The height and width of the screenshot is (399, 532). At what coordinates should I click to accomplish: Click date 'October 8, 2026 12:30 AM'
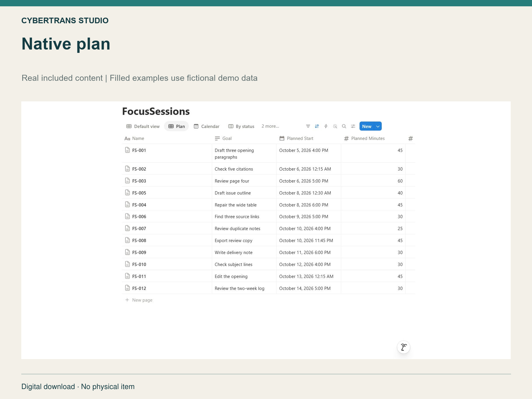tap(305, 193)
